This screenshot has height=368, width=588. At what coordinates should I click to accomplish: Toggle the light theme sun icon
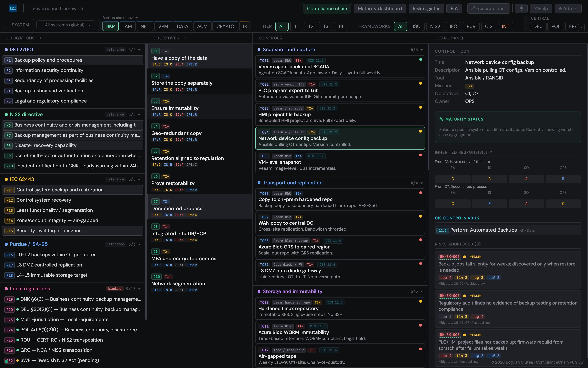tap(521, 8)
